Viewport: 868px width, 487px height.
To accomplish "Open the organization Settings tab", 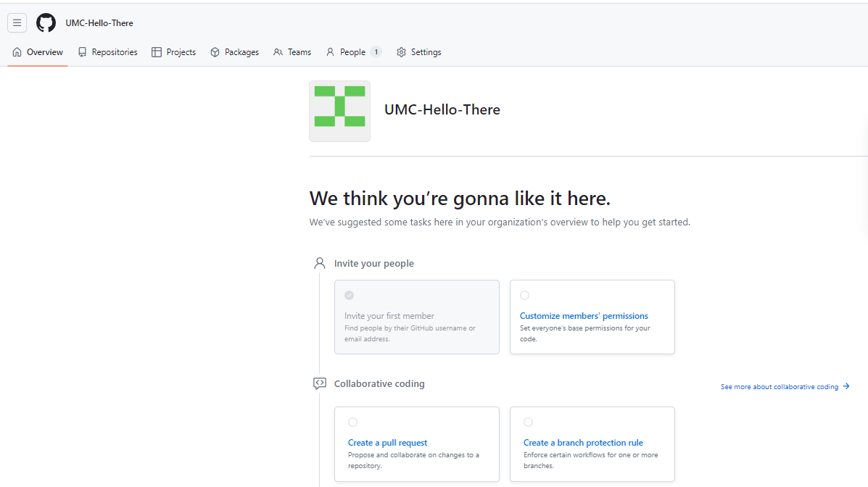I will pyautogui.click(x=419, y=52).
